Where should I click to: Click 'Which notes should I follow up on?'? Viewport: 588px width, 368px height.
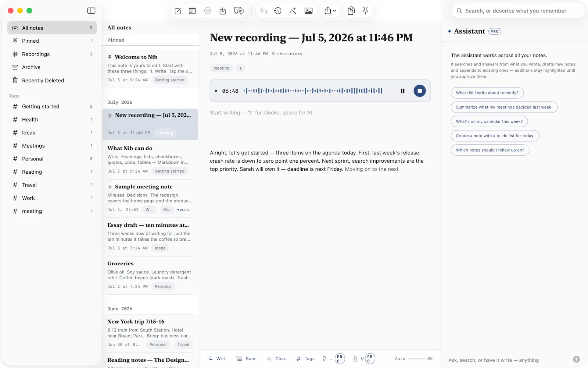[490, 150]
